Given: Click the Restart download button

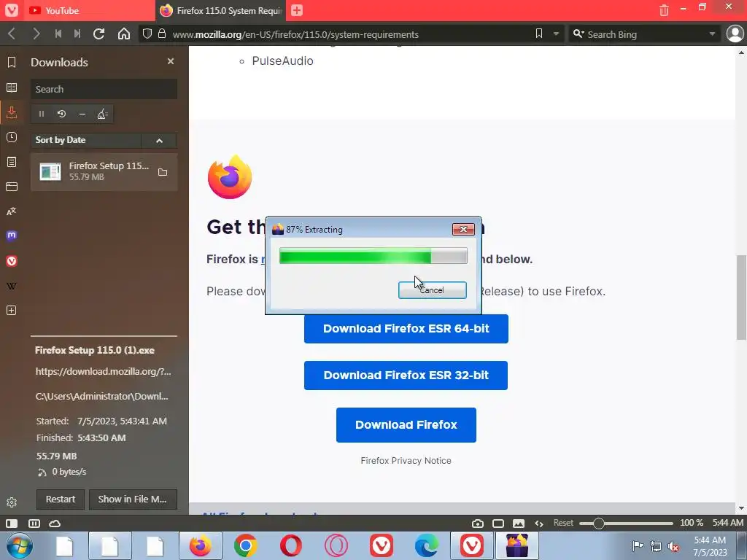Looking at the screenshot, I should click(61, 499).
